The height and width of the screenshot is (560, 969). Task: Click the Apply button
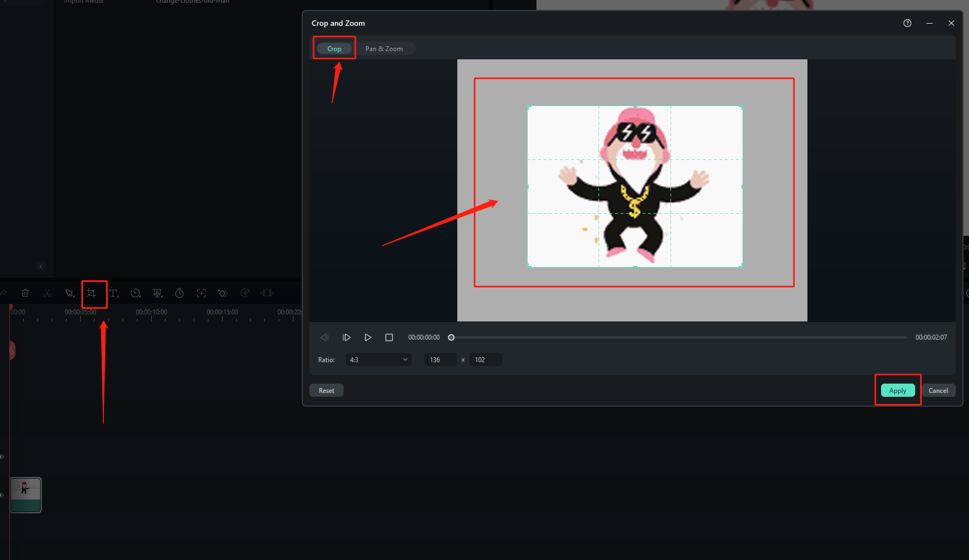[x=897, y=390]
